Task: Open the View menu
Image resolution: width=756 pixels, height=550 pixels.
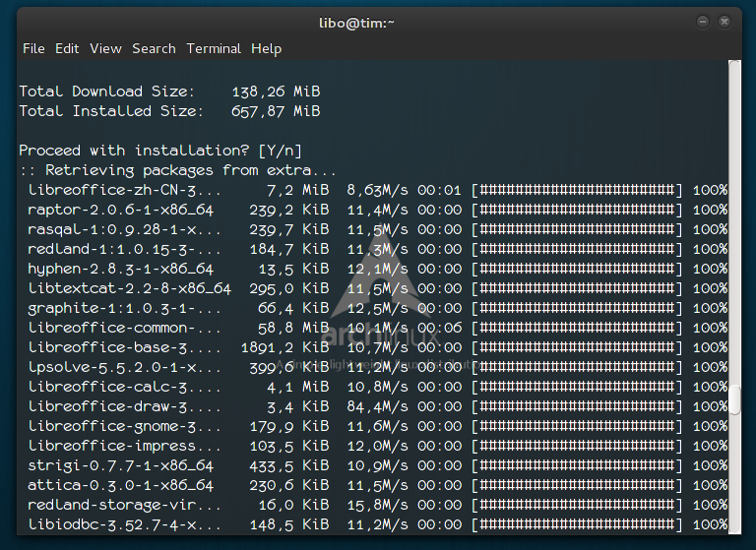Action: [105, 48]
